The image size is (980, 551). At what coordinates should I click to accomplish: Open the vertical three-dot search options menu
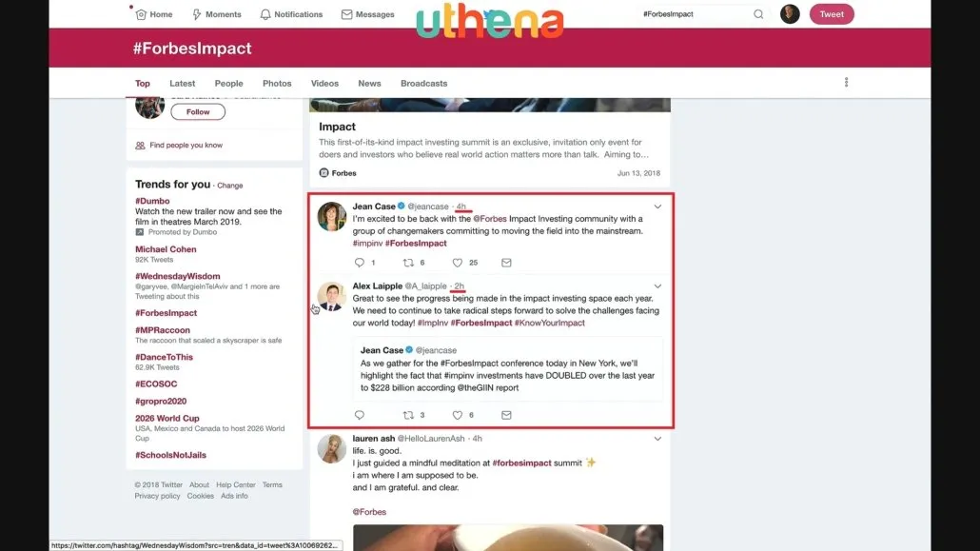pos(846,83)
